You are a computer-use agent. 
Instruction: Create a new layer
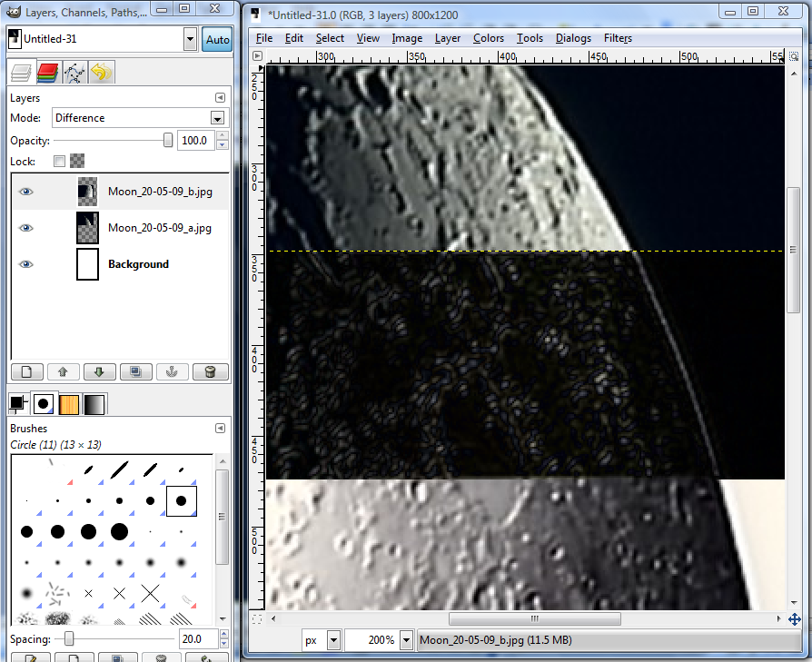[26, 371]
